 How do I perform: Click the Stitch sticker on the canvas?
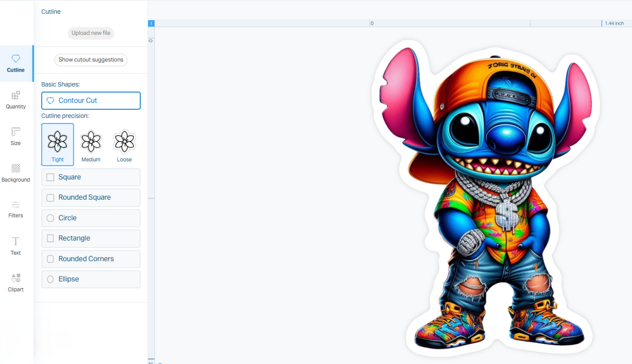[489, 202]
